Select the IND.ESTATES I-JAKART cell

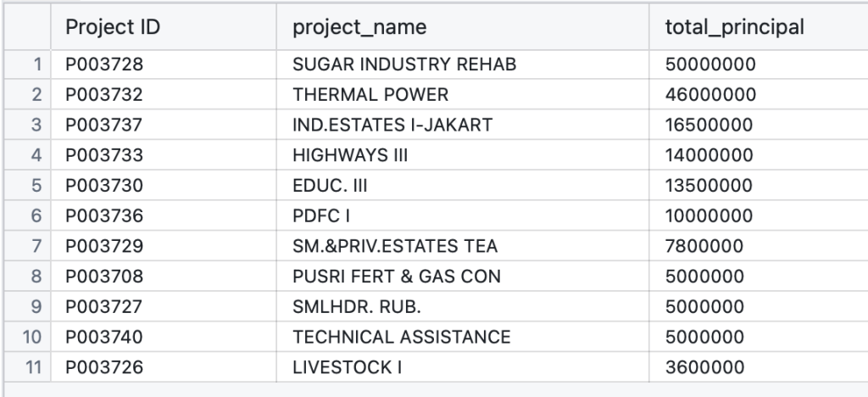[392, 126]
